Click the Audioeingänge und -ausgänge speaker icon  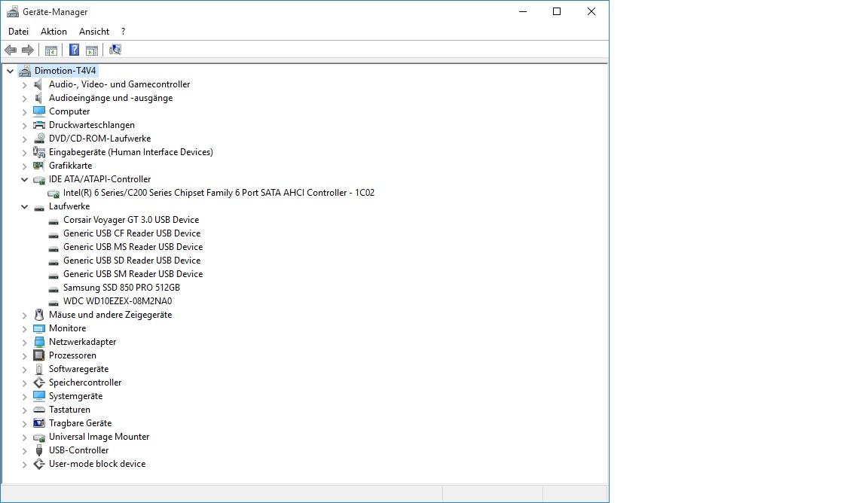click(x=38, y=98)
